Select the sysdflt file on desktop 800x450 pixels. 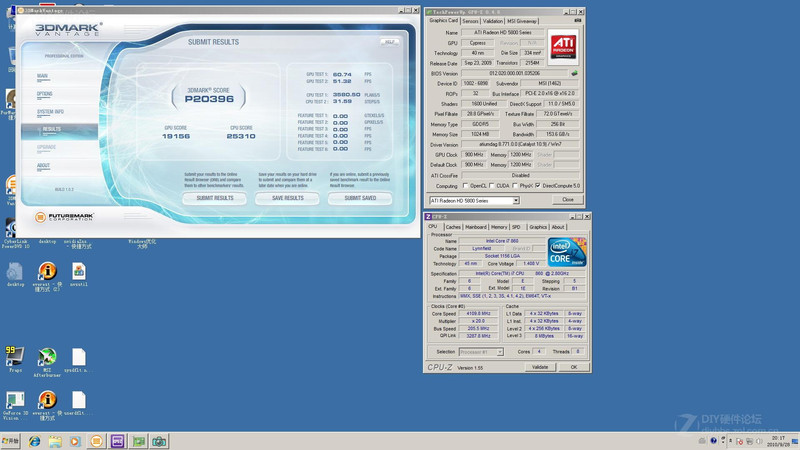[79, 358]
